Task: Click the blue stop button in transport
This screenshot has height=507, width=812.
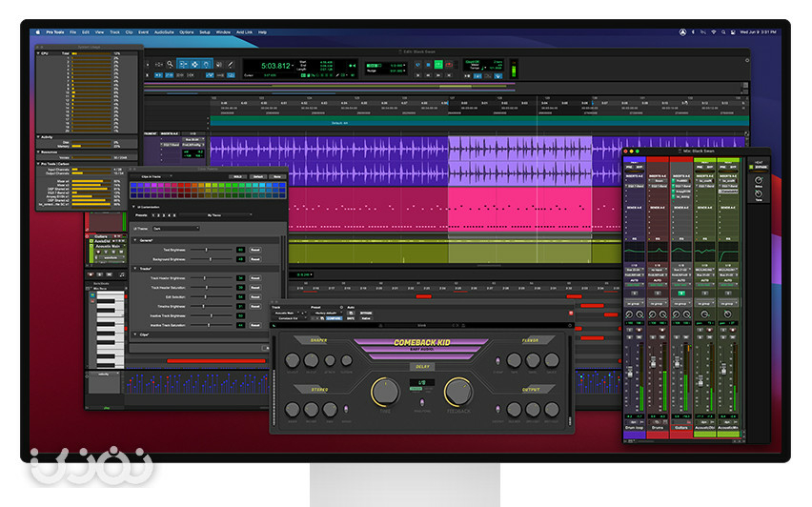Action: point(428,65)
